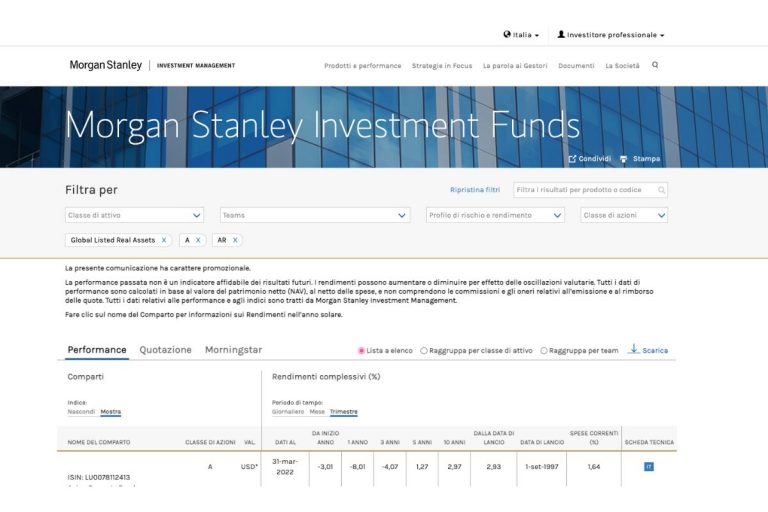Open the Teams filter dropdown
The image size is (768, 512).
click(x=315, y=215)
